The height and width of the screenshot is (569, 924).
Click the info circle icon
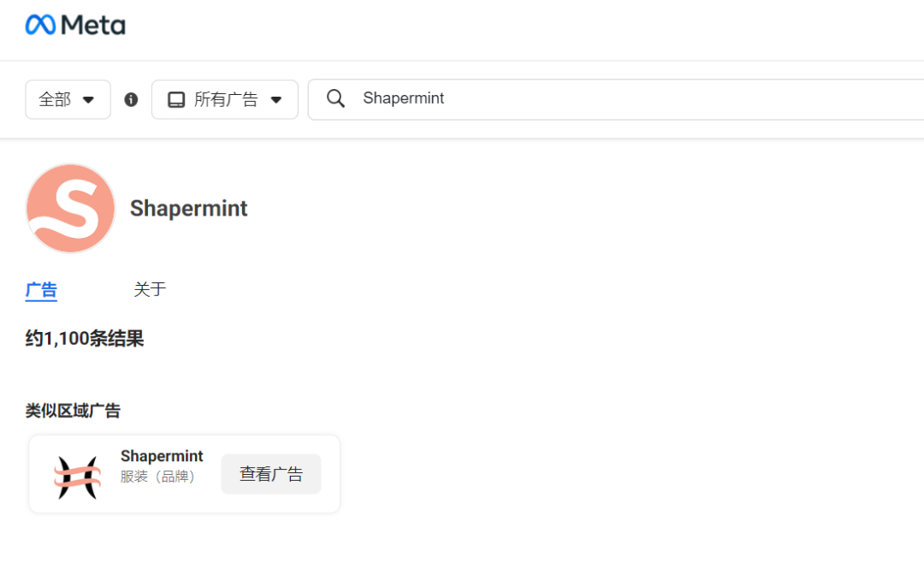(x=131, y=99)
